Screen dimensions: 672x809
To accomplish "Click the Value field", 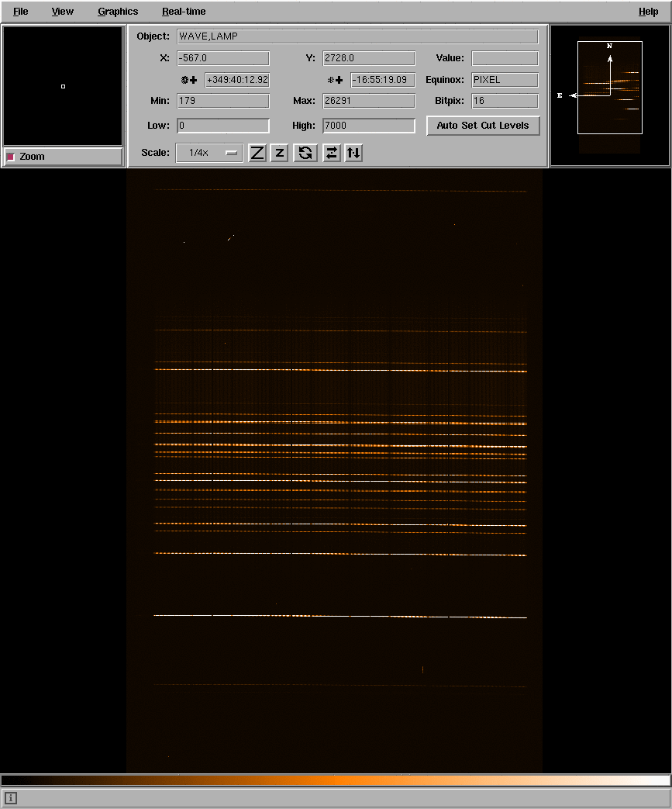I will (x=505, y=57).
